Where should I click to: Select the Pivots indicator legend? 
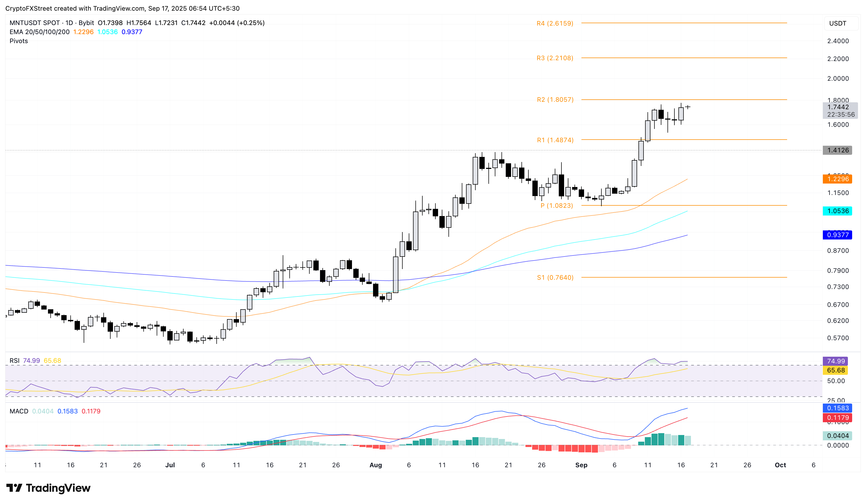[19, 41]
